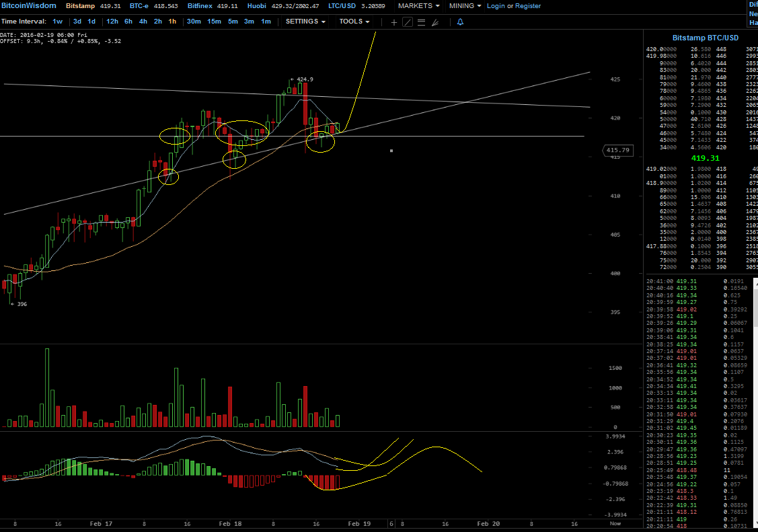Click the Register link
The image size is (758, 532).
tap(528, 6)
